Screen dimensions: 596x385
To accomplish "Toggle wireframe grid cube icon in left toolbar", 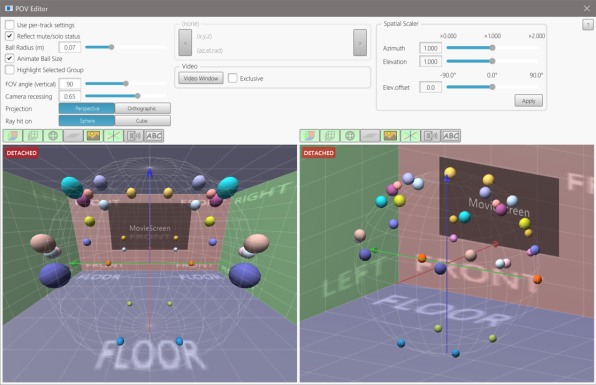I will (x=33, y=136).
